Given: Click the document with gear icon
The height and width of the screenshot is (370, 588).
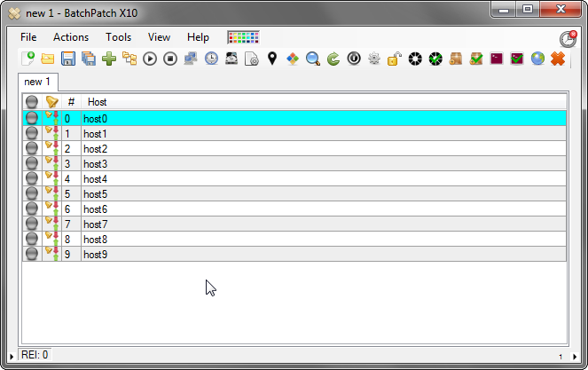Looking at the screenshot, I should click(x=252, y=59).
